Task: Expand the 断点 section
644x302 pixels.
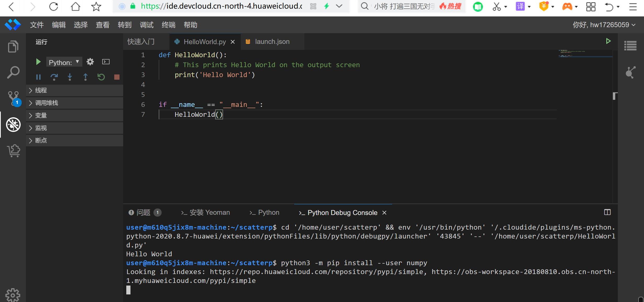Action: click(x=41, y=141)
